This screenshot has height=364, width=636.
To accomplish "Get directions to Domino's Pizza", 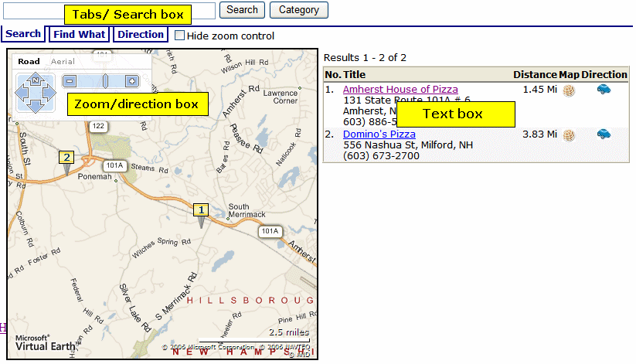I will 604,134.
